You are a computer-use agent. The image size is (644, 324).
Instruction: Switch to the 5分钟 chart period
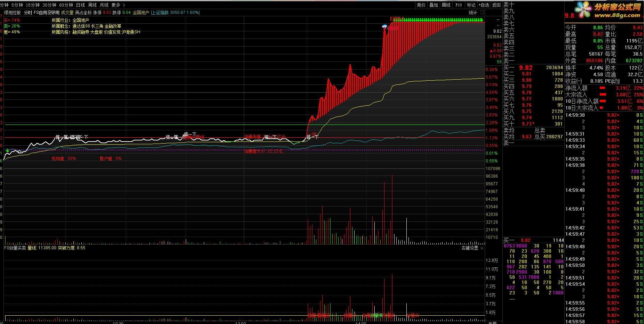click(17, 5)
